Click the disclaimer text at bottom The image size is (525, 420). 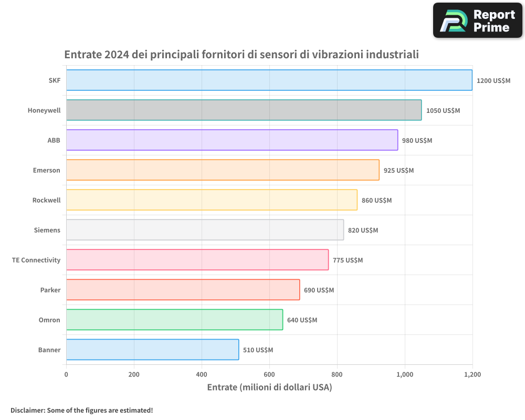pyautogui.click(x=81, y=410)
